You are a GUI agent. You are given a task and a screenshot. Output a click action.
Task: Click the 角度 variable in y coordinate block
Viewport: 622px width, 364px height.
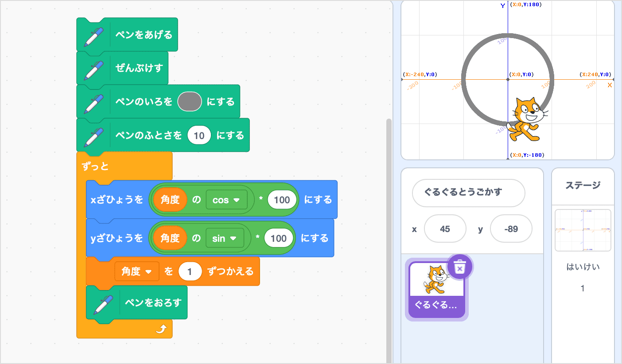(170, 238)
